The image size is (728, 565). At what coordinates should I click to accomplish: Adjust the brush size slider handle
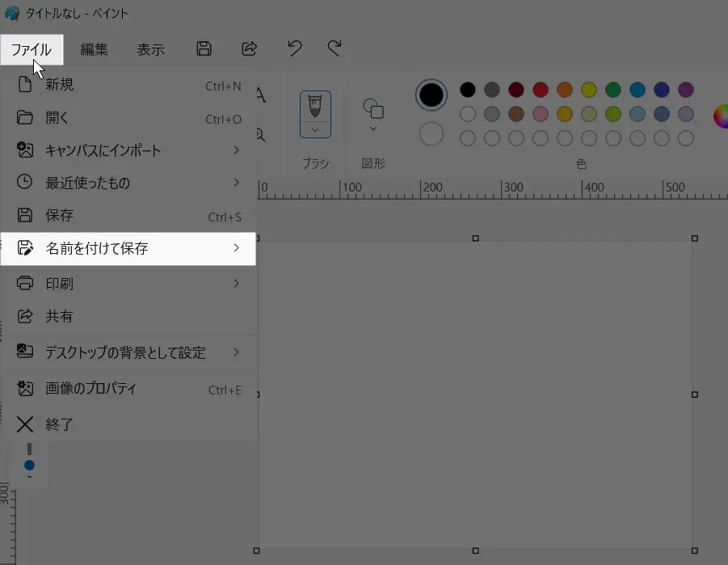pos(29,465)
